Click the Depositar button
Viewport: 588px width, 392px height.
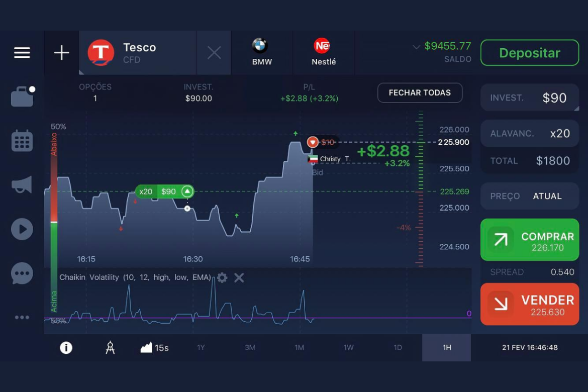click(530, 52)
